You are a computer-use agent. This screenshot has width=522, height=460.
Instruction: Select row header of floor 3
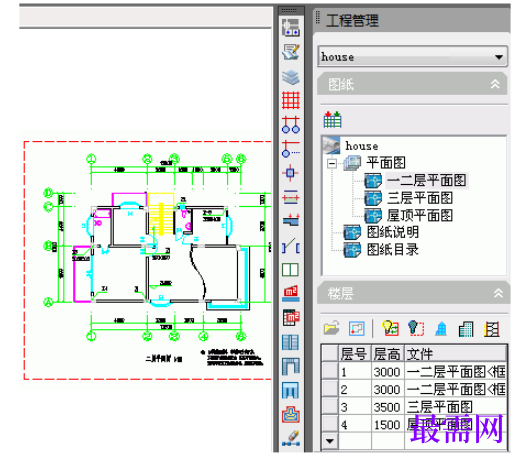coord(330,407)
